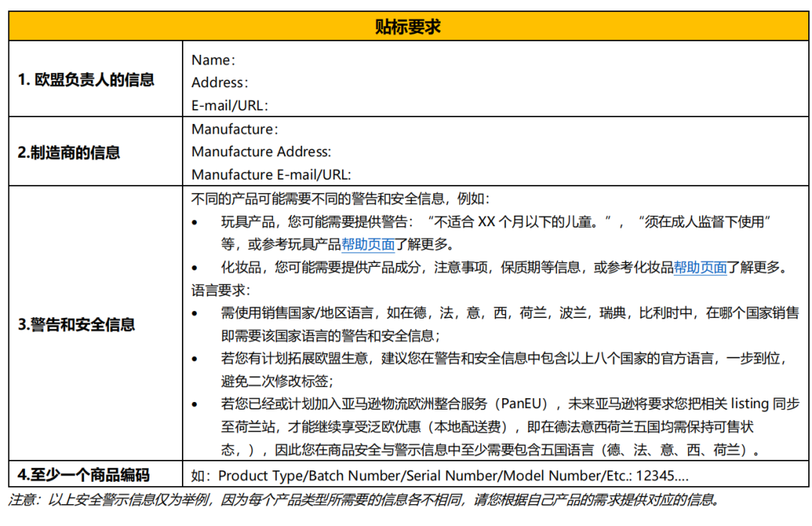Select the 2.制造商的信息 row label
The width and height of the screenshot is (812, 526).
point(69,153)
